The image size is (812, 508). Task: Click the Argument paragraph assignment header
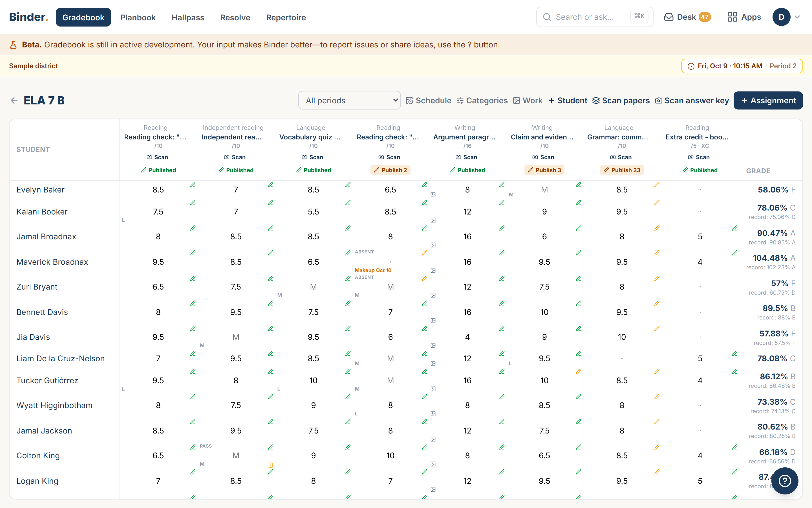coord(464,137)
